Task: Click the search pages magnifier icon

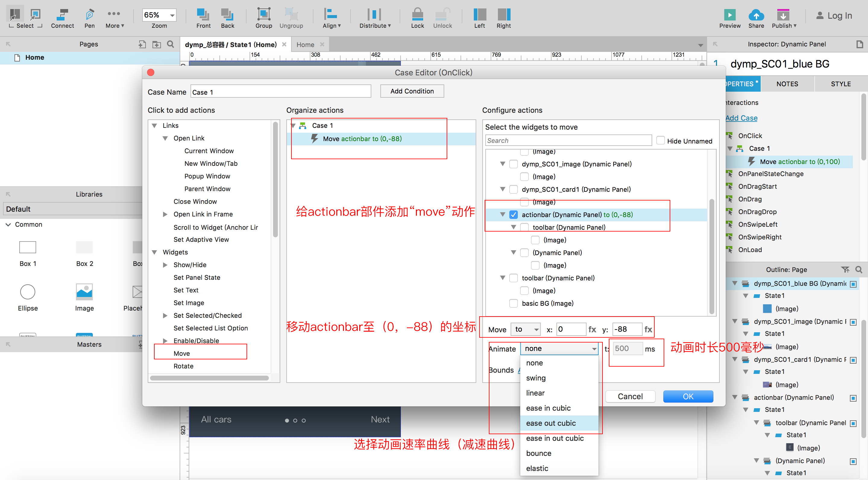Action: tap(171, 44)
